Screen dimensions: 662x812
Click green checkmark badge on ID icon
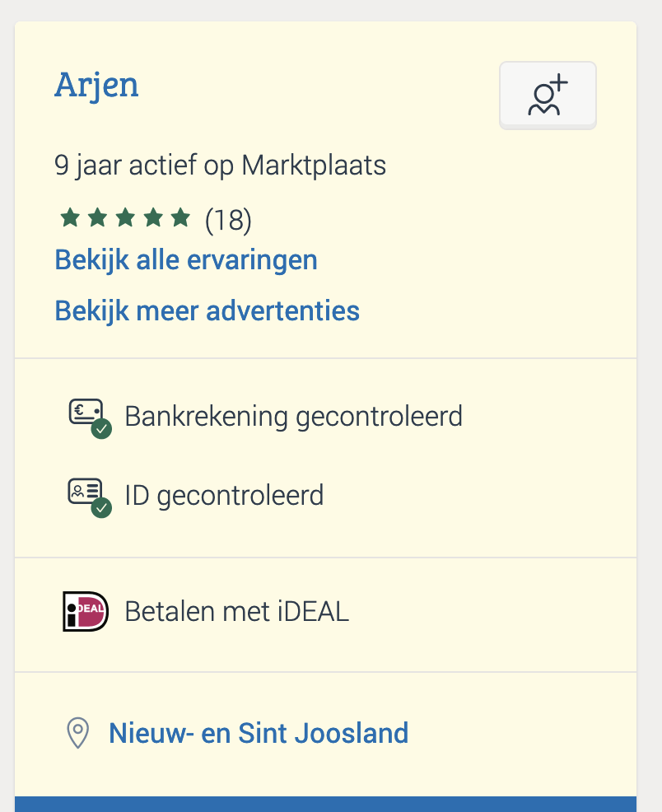tap(102, 508)
